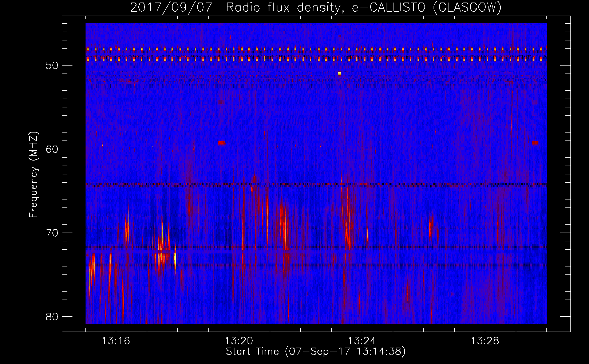The image size is (589, 364).
Task: Click the 70 MHz tick label
Action: point(52,233)
